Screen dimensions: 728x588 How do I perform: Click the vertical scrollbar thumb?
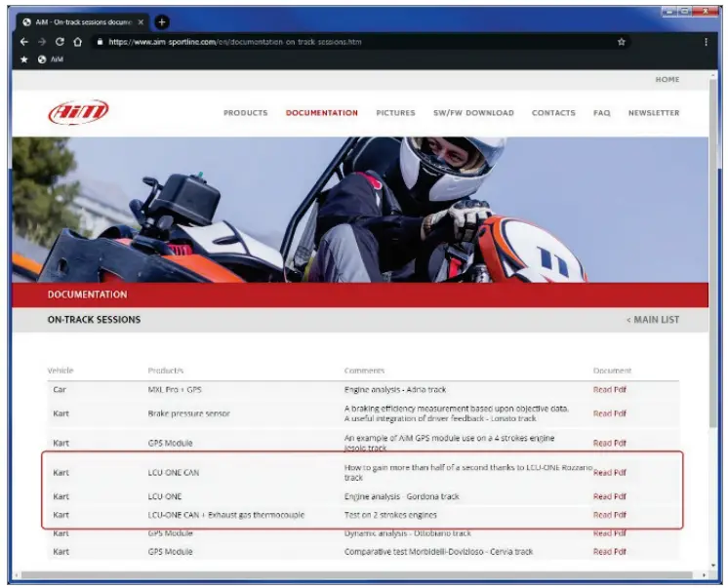click(x=713, y=253)
